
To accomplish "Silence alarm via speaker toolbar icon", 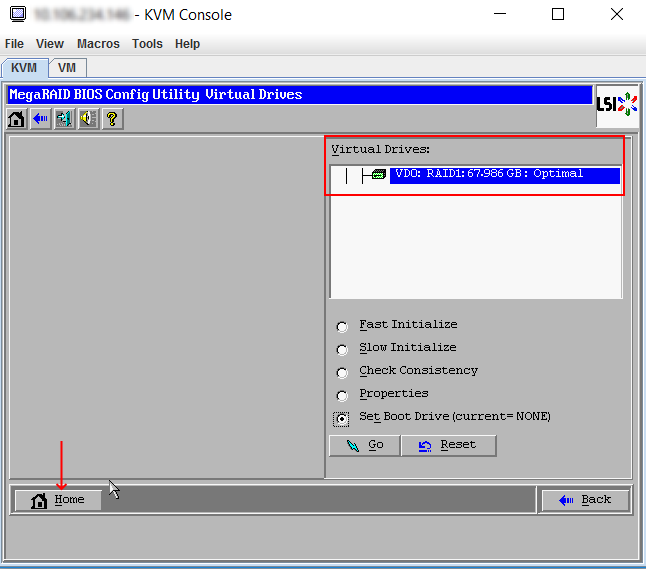I will pos(88,119).
